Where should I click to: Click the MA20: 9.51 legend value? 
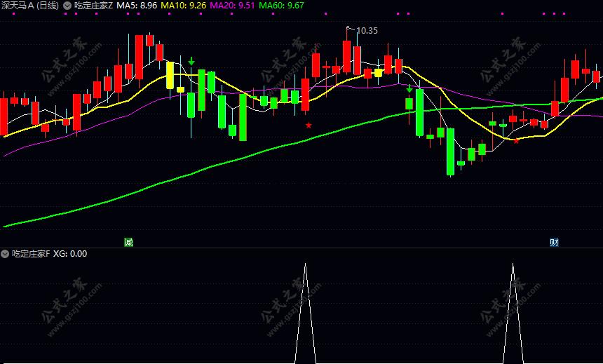pos(232,6)
